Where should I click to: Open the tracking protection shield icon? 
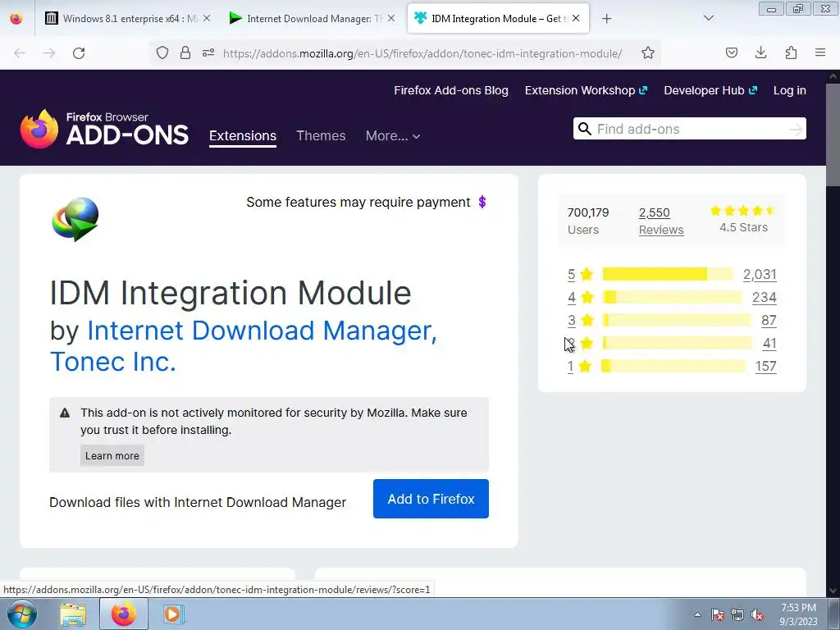pos(162,52)
